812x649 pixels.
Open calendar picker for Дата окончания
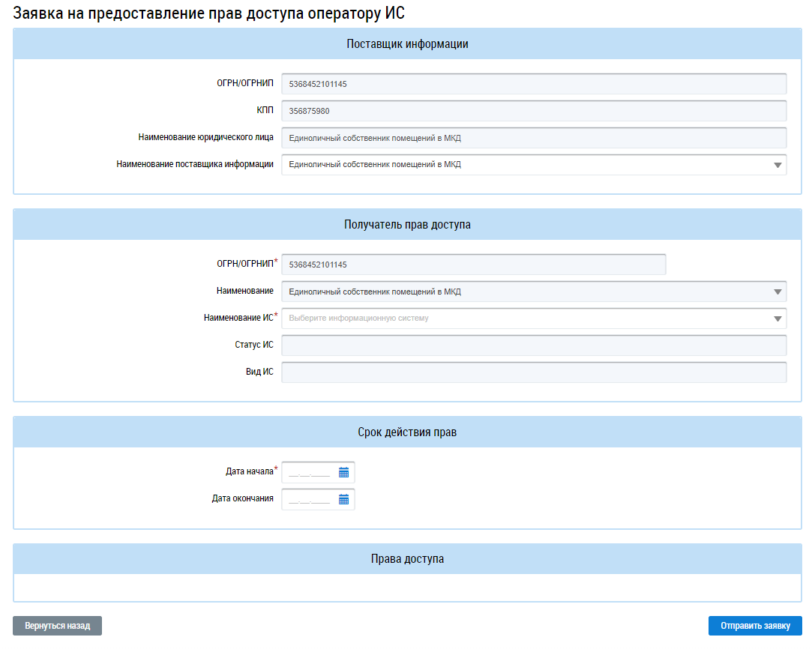pos(343,499)
